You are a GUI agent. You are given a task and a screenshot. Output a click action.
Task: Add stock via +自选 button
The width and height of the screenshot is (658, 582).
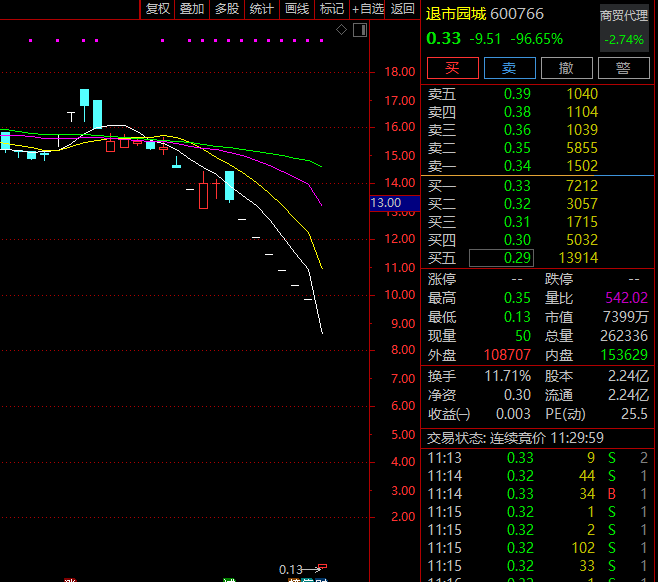tap(368, 9)
